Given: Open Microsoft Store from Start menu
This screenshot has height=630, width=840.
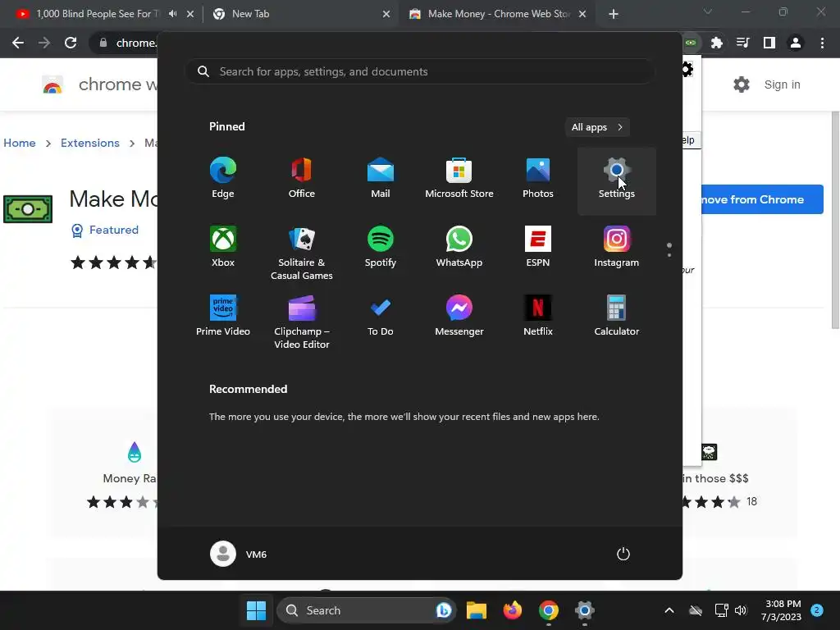Looking at the screenshot, I should [x=459, y=178].
